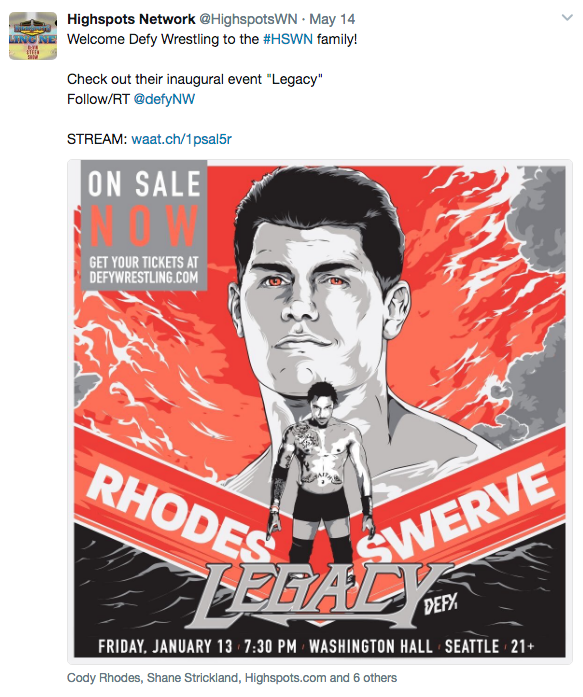
Task: Click Highspots.com tagged name
Action: [285, 677]
